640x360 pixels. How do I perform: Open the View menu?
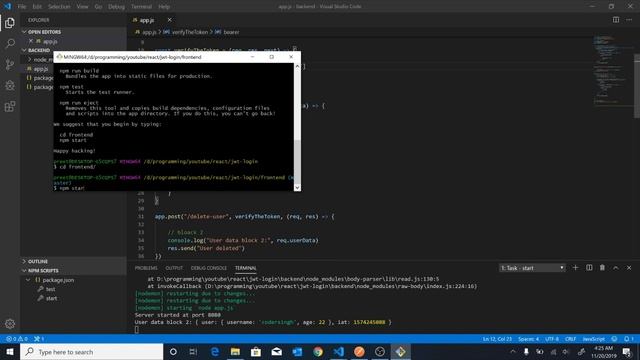pyautogui.click(x=82, y=7)
